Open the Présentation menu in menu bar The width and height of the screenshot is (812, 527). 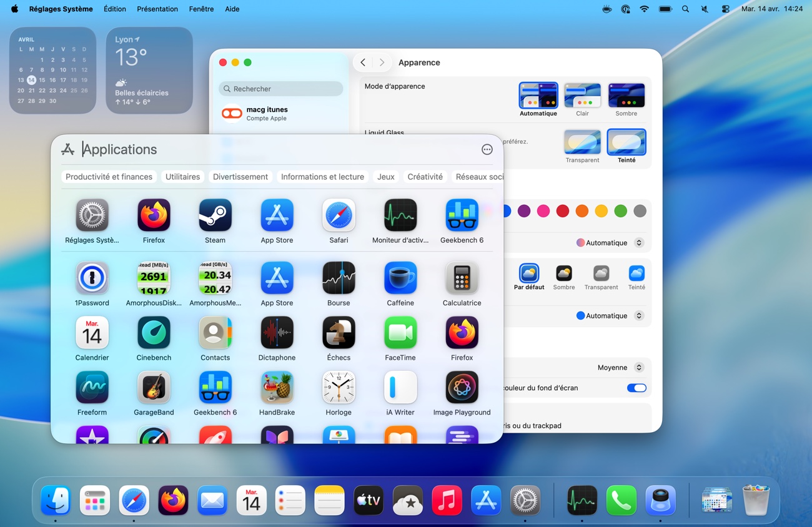(157, 9)
